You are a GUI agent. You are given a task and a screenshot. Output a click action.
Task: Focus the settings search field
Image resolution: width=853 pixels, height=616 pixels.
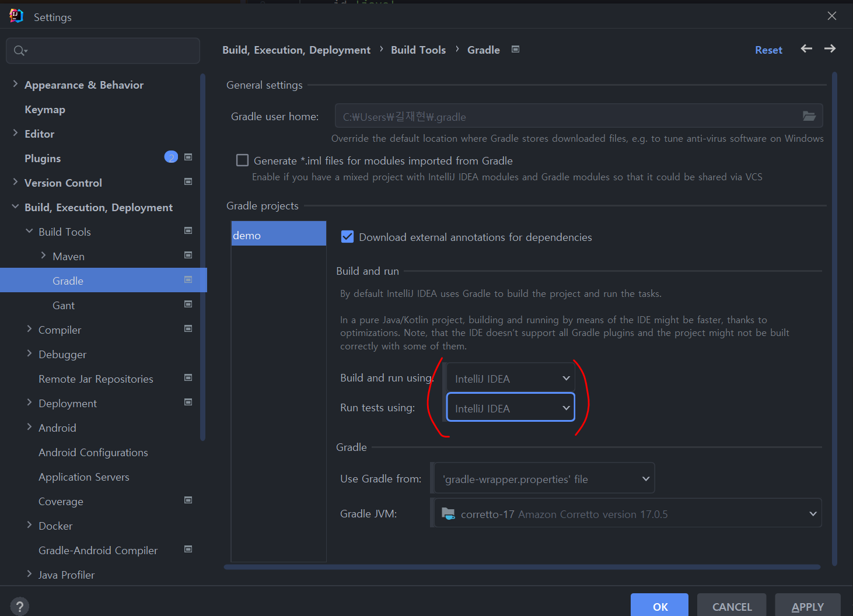tap(103, 51)
